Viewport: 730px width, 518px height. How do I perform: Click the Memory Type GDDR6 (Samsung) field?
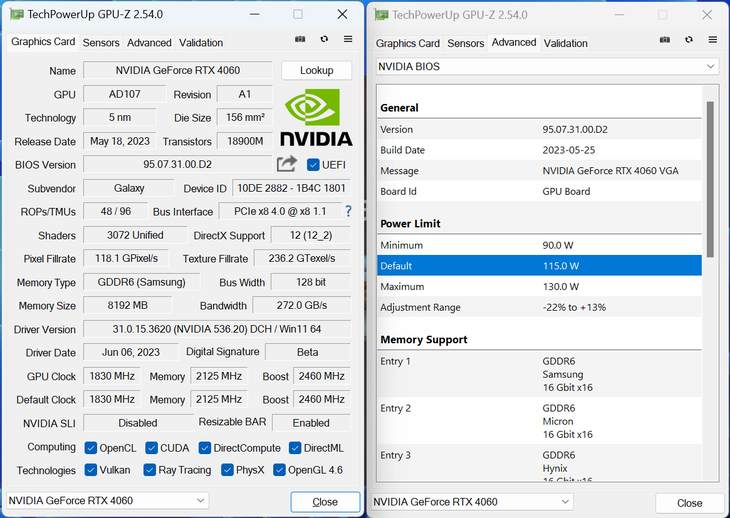142,282
